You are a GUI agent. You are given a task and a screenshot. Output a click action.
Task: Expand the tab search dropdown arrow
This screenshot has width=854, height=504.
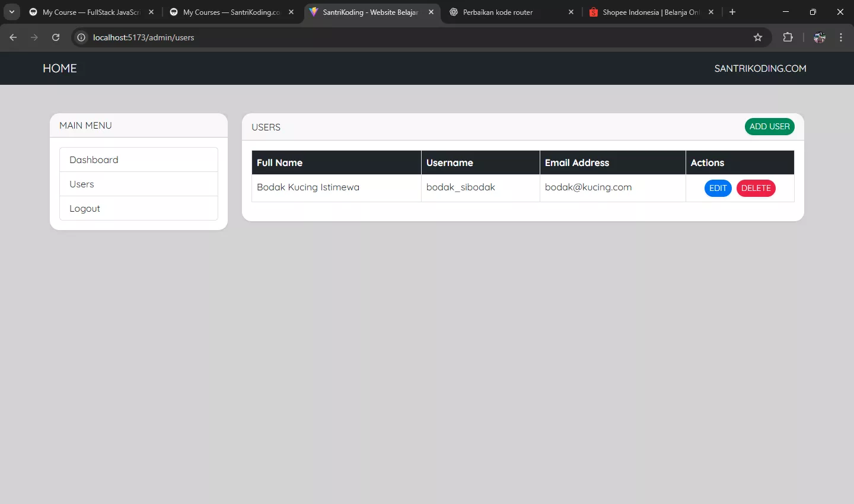click(x=11, y=12)
